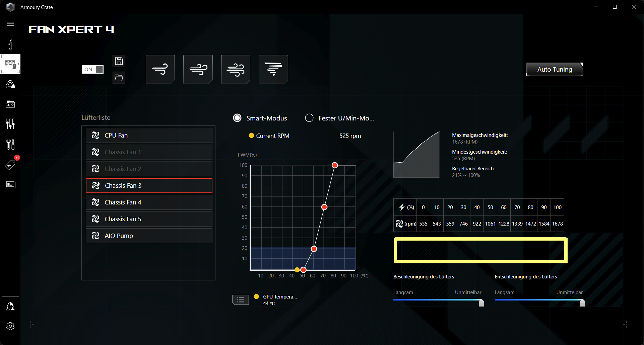The width and height of the screenshot is (644, 345).
Task: Click the Entschleunigung des Lüfters slider handle
Action: coord(583,303)
